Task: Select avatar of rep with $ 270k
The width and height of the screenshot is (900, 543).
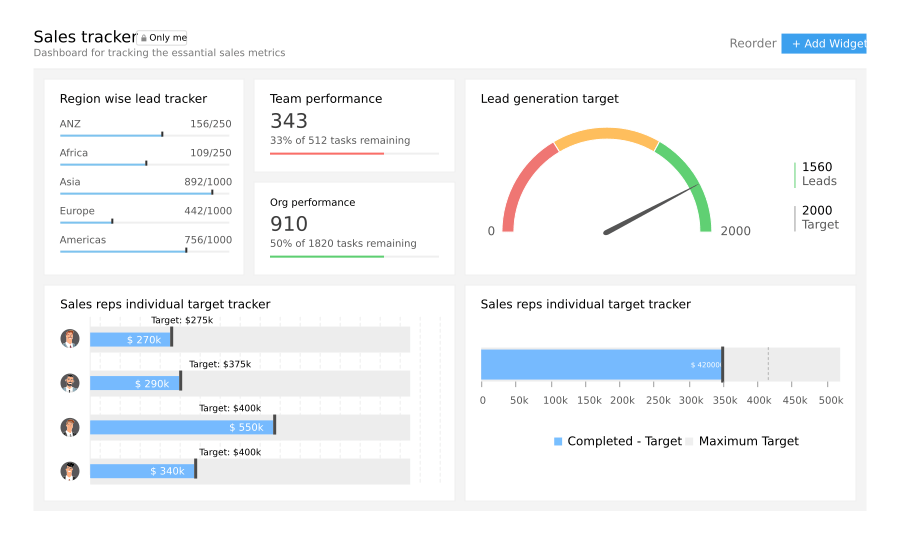Action: pos(70,339)
